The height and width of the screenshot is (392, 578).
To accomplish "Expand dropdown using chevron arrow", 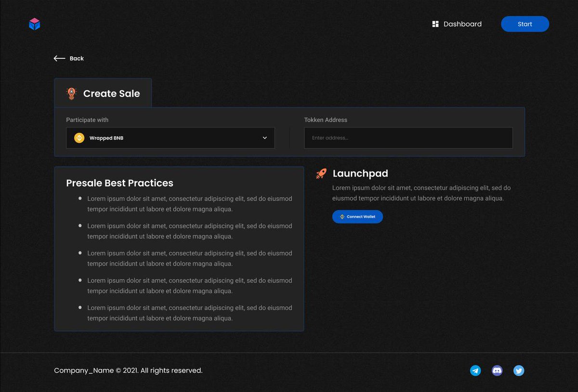I will 264,138.
